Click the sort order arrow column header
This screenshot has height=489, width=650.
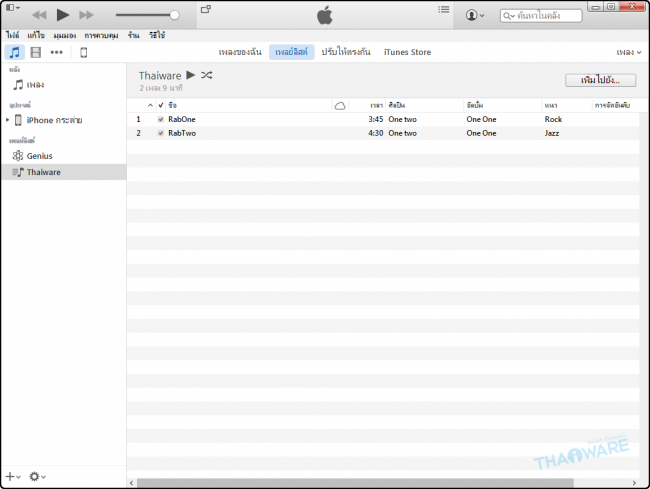pos(150,105)
